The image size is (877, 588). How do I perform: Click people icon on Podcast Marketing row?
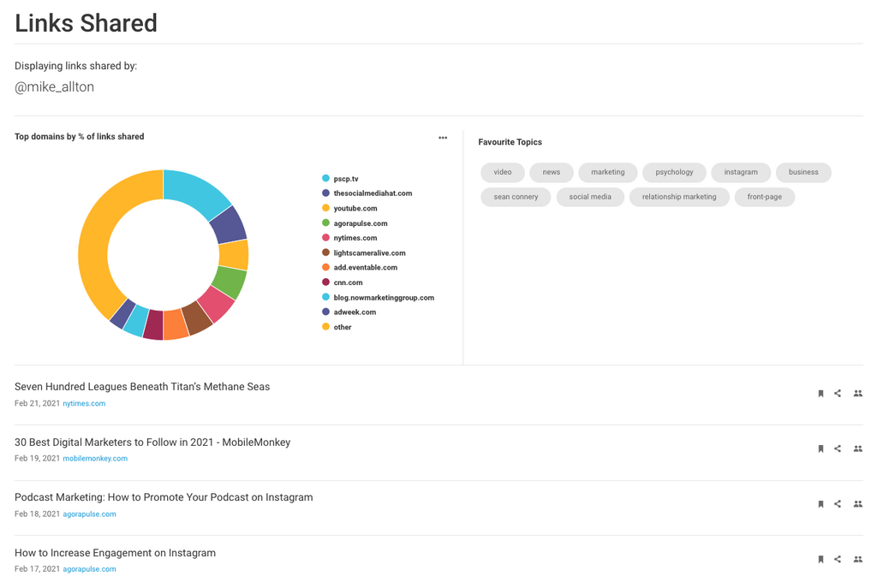[x=857, y=504]
